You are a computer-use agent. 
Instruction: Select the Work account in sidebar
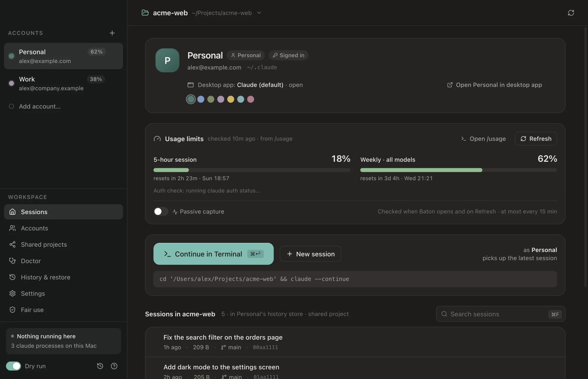click(64, 84)
